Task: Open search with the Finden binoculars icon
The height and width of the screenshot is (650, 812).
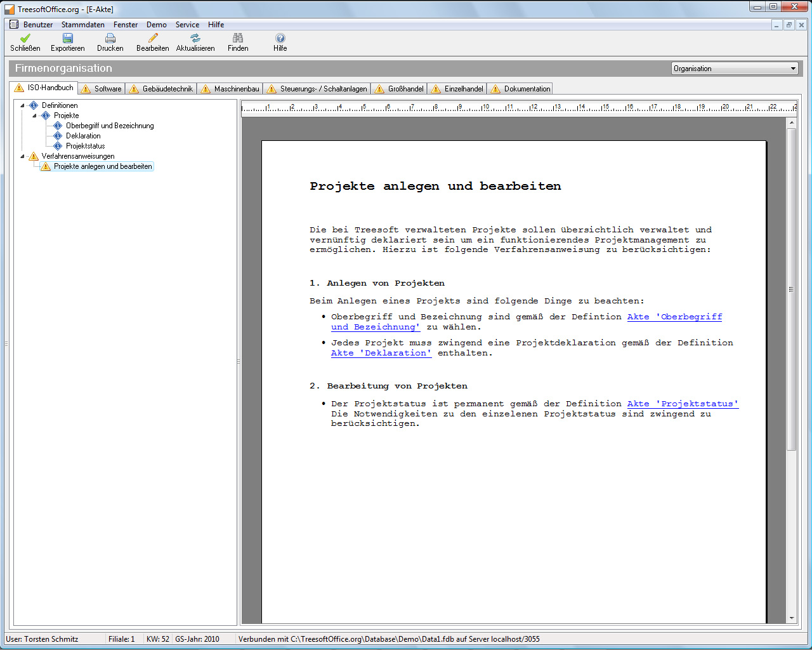Action: (x=238, y=38)
